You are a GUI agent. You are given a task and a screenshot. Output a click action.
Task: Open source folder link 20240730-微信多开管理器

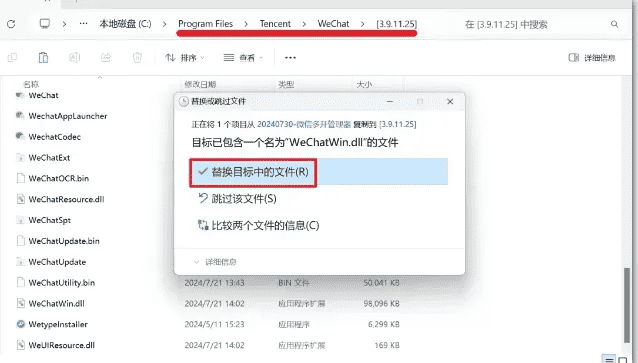coord(304,124)
